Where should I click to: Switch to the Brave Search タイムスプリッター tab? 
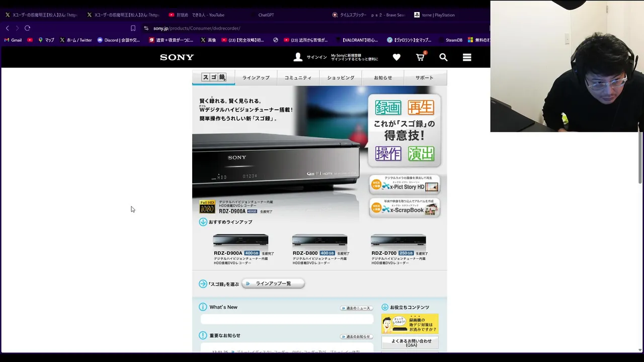[x=369, y=15]
